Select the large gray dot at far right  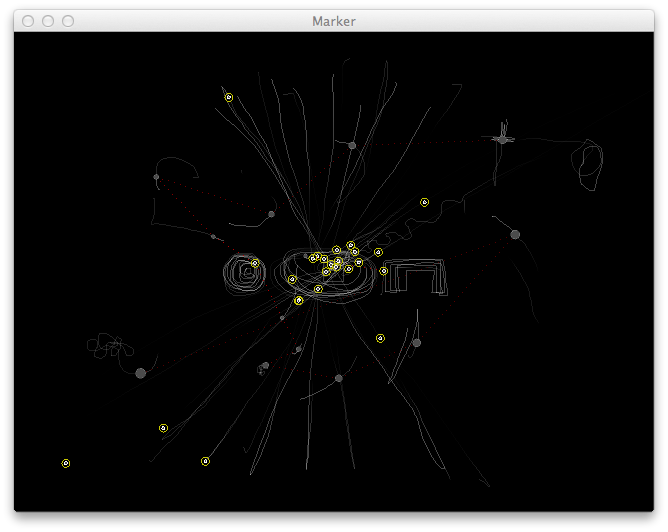coord(515,234)
